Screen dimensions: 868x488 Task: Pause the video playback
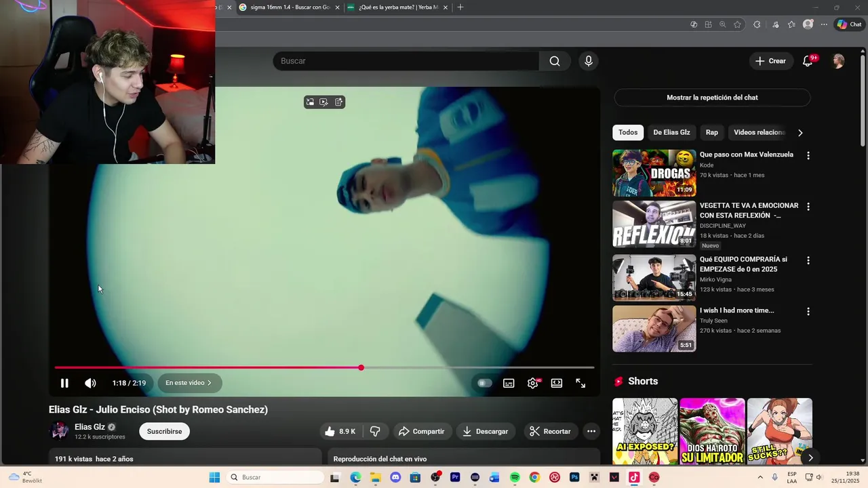(x=64, y=383)
